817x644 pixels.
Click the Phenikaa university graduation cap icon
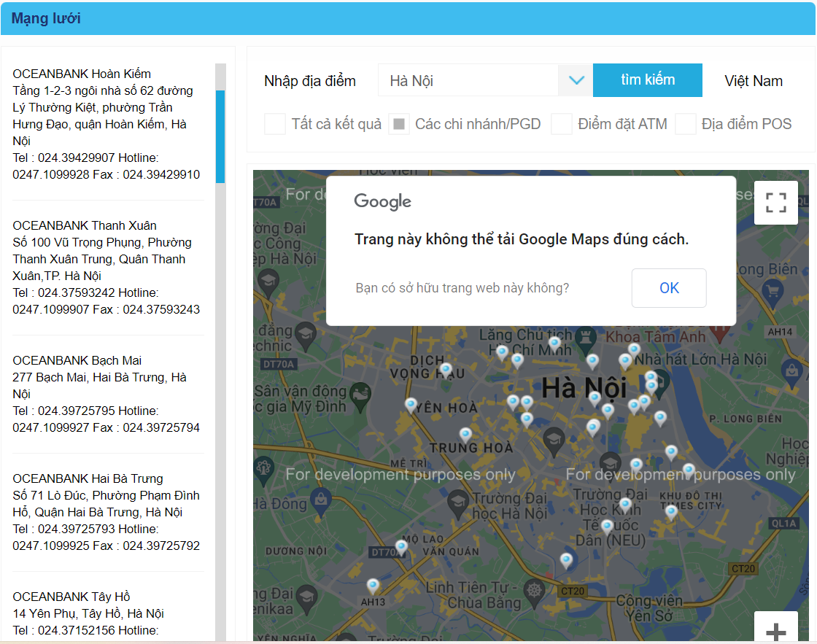click(x=307, y=598)
